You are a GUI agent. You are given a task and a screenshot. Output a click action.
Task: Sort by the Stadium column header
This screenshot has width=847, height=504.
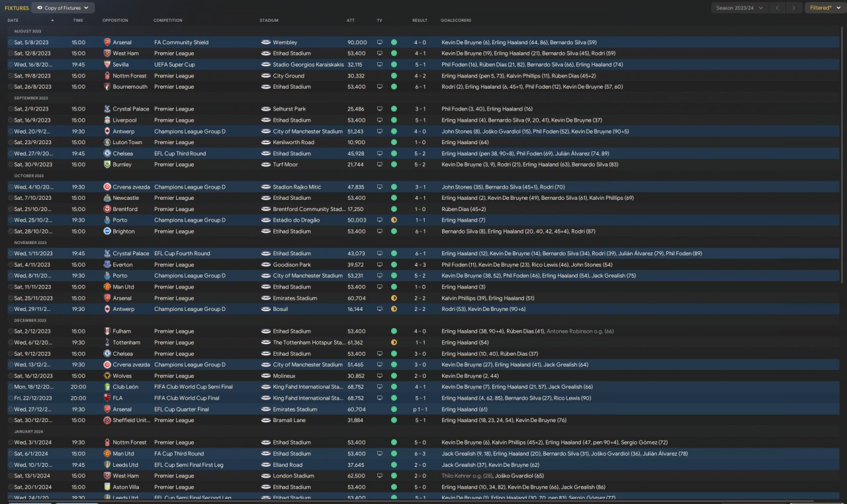(x=269, y=21)
